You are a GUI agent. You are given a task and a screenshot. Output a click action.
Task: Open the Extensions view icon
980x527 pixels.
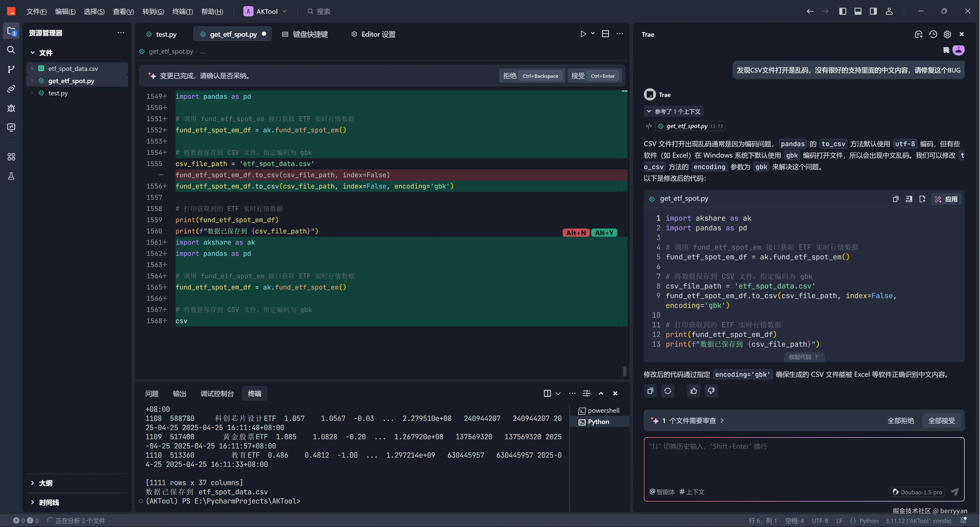(11, 157)
